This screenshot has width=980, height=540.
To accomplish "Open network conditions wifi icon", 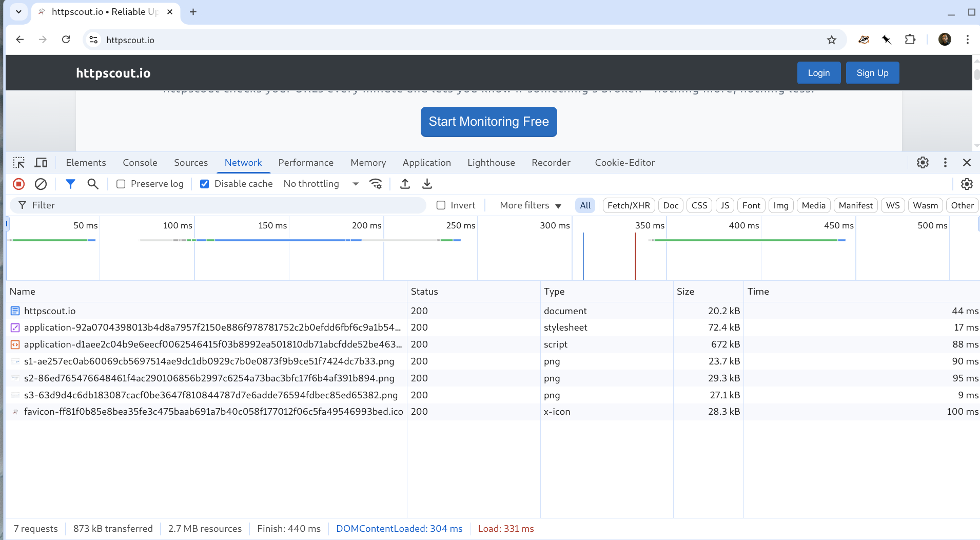I will (x=376, y=184).
